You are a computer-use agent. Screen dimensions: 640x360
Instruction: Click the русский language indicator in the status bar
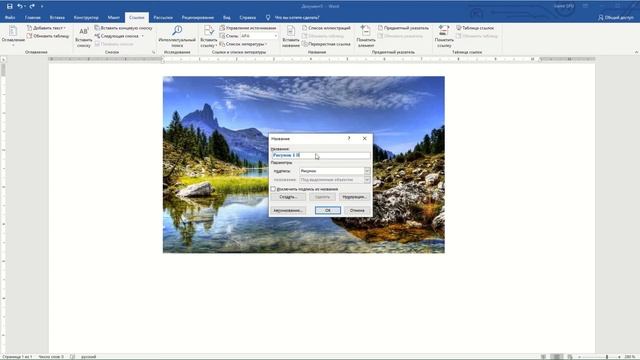click(89, 357)
